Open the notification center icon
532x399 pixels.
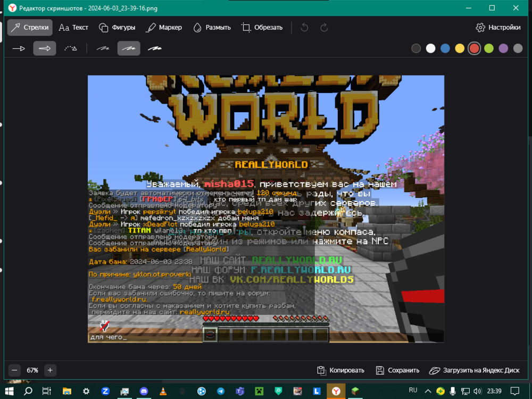pyautogui.click(x=515, y=391)
